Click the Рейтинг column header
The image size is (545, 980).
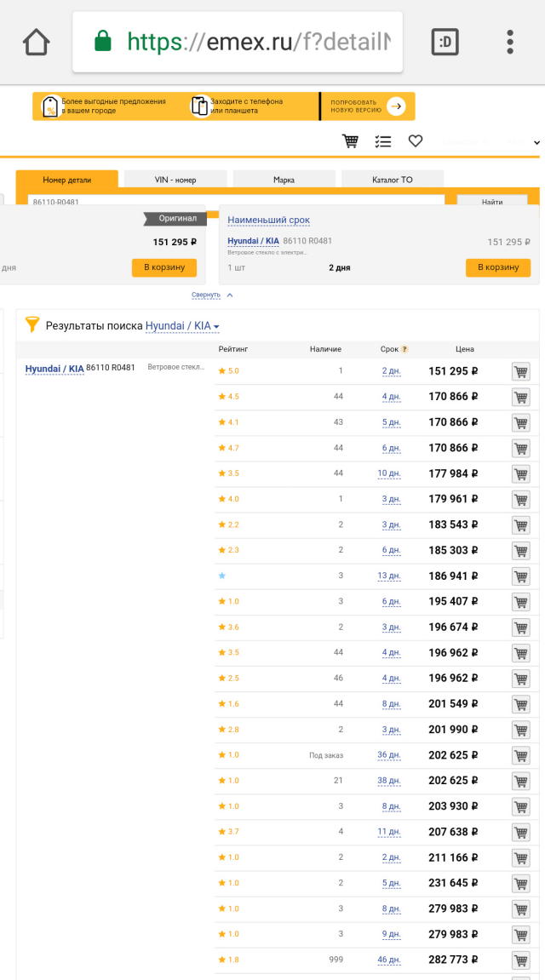(233, 349)
